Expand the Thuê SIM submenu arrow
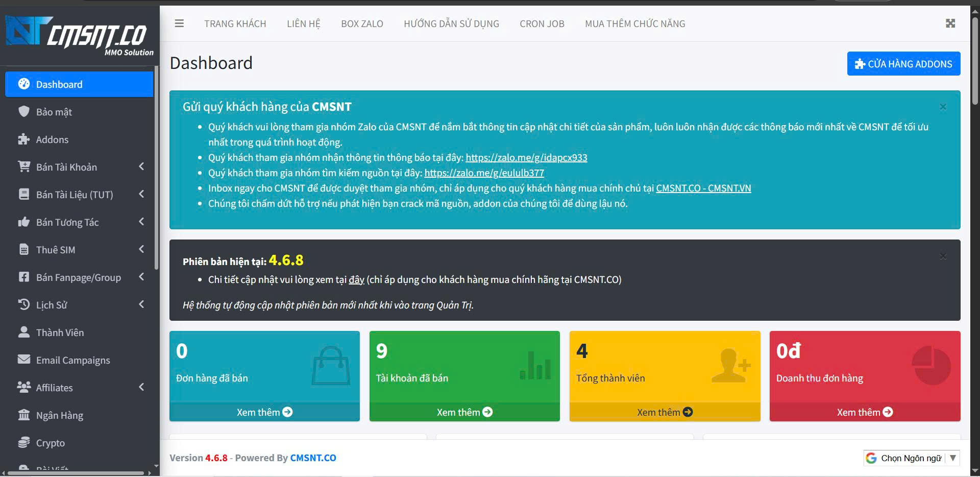980x477 pixels. coord(141,249)
